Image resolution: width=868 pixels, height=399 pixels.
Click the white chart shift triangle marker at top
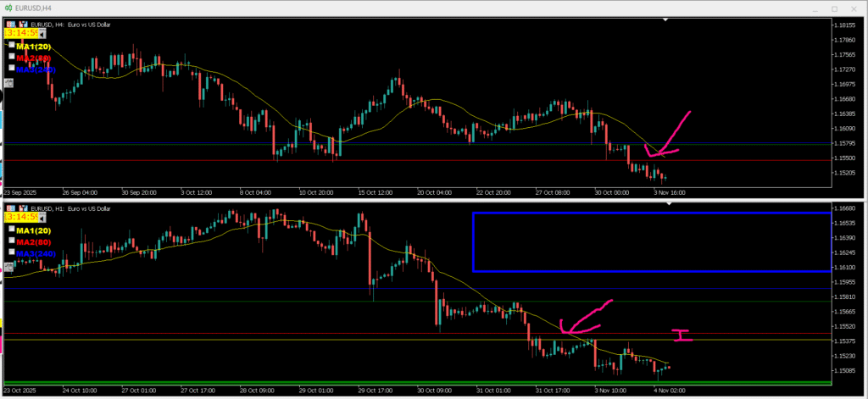click(x=666, y=19)
